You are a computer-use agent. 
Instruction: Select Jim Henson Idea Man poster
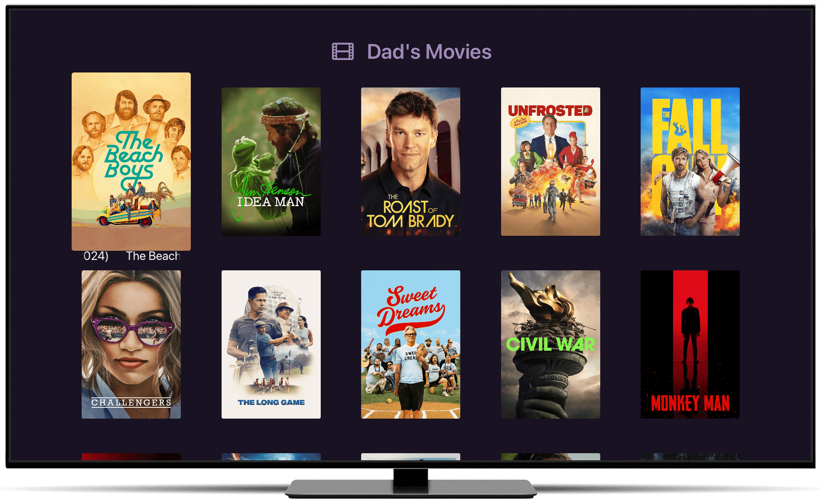(x=271, y=162)
